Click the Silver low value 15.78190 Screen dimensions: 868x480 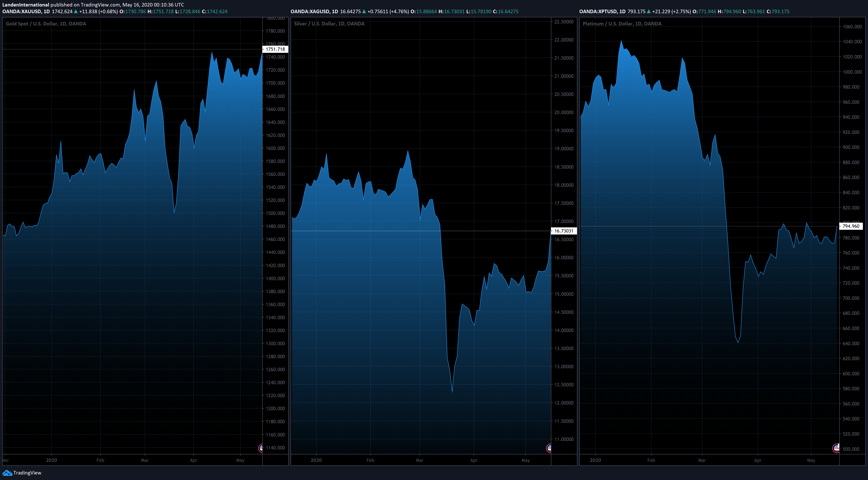(x=481, y=11)
